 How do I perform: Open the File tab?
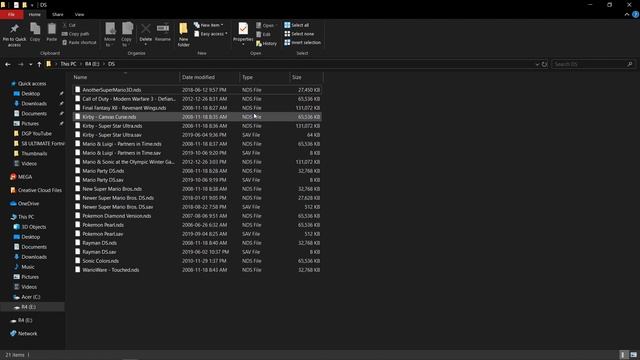(11, 14)
